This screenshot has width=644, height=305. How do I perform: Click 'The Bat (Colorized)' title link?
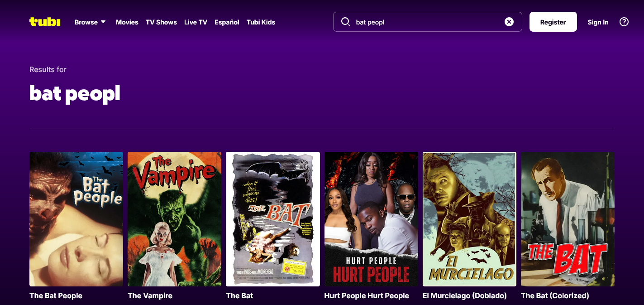(x=555, y=295)
